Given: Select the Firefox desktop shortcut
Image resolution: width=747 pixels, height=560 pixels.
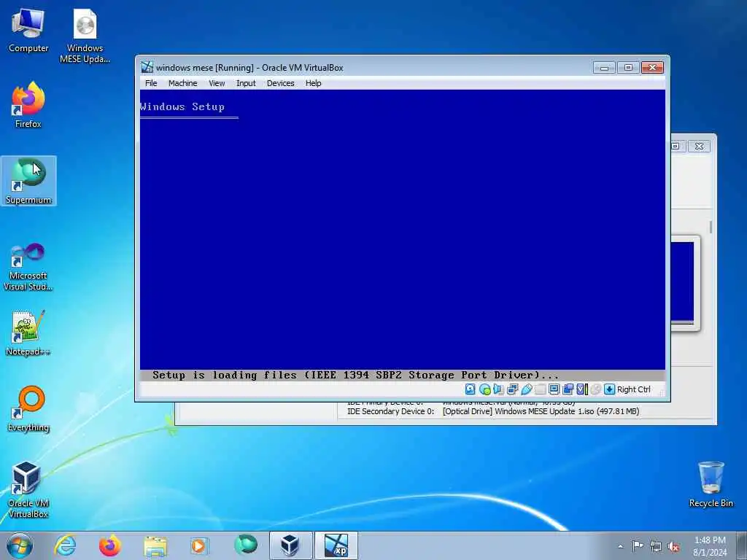Looking at the screenshot, I should click(28, 105).
